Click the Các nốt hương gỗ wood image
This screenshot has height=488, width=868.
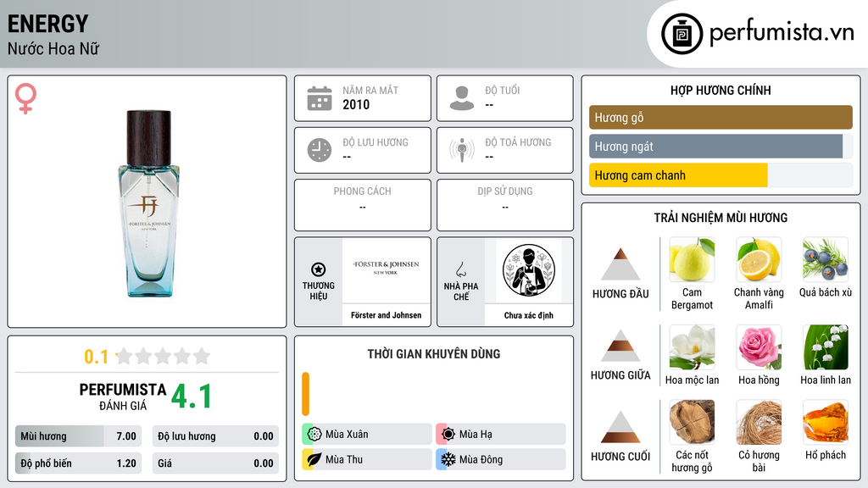(x=692, y=422)
